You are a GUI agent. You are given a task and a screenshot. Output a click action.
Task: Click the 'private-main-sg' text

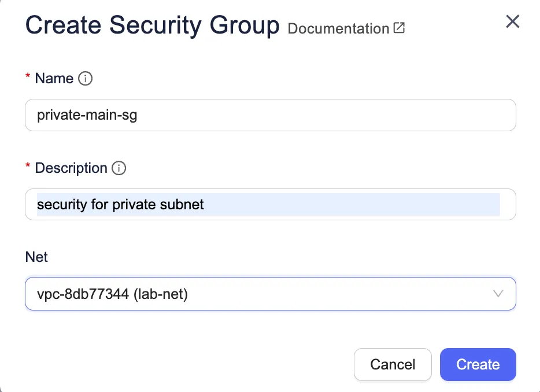(87, 115)
